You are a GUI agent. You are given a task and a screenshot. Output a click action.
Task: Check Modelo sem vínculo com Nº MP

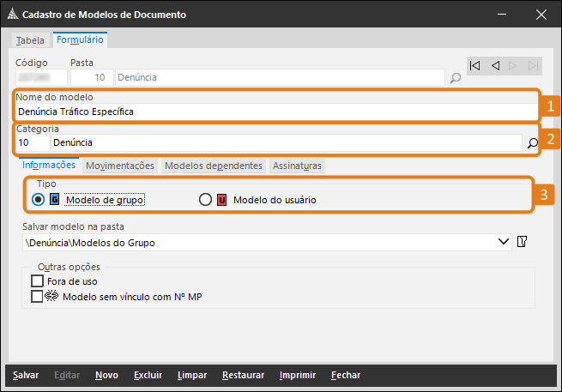tap(37, 297)
